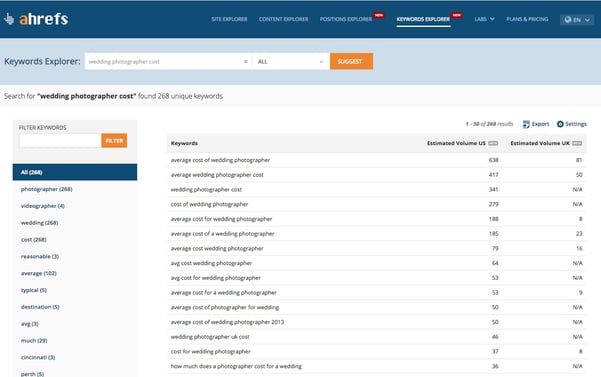601x377 pixels.
Task: Click 'average cost wedding photographer' keyword
Action: pyautogui.click(x=217, y=249)
